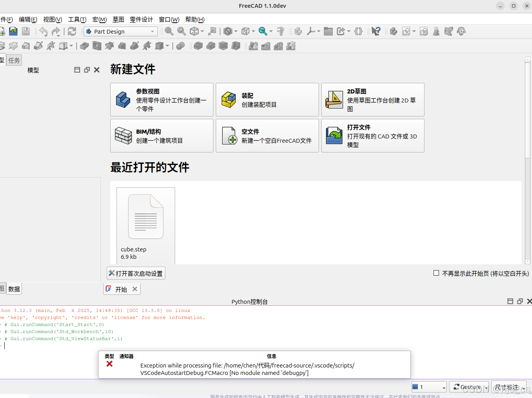Expand the subtractive primitive dropdown arrow
This screenshot has height=398, width=532.
click(x=167, y=46)
